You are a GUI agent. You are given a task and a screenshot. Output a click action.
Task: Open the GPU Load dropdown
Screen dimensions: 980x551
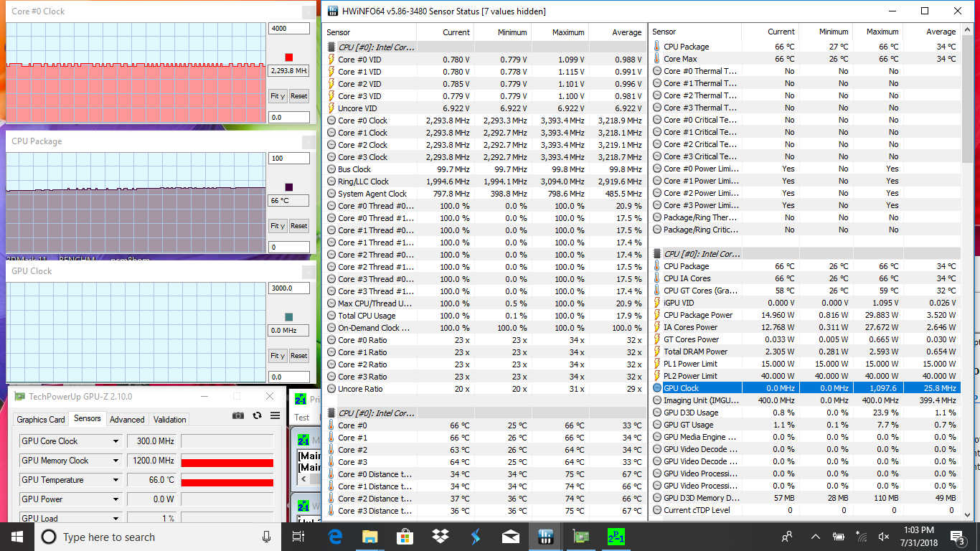coord(116,518)
